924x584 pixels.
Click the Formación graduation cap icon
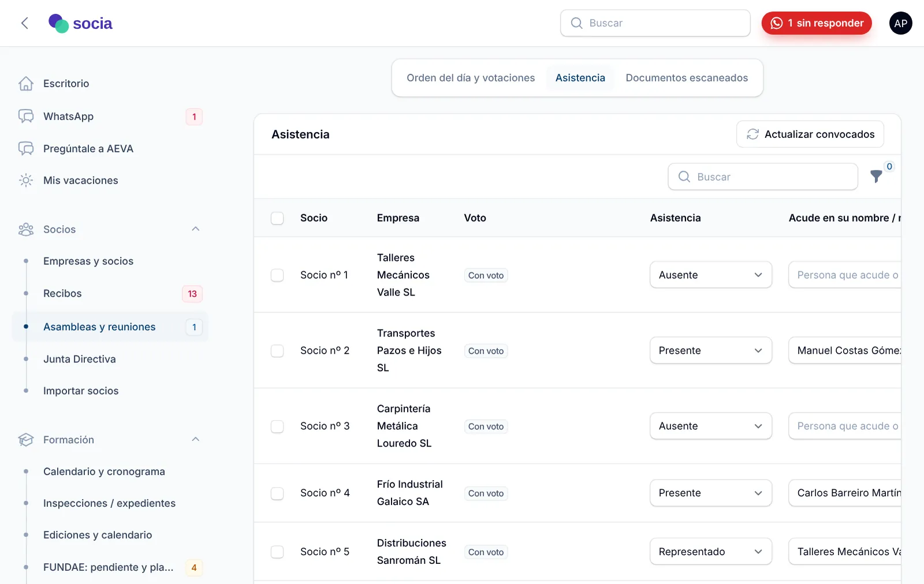click(26, 440)
